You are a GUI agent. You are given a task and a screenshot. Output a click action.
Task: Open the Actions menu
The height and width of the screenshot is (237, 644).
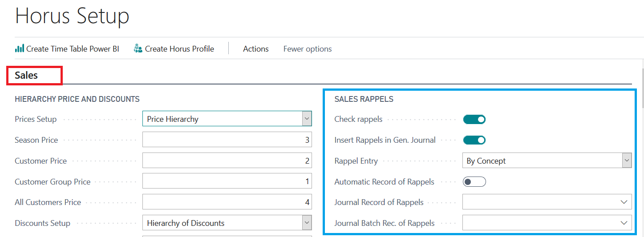click(256, 49)
